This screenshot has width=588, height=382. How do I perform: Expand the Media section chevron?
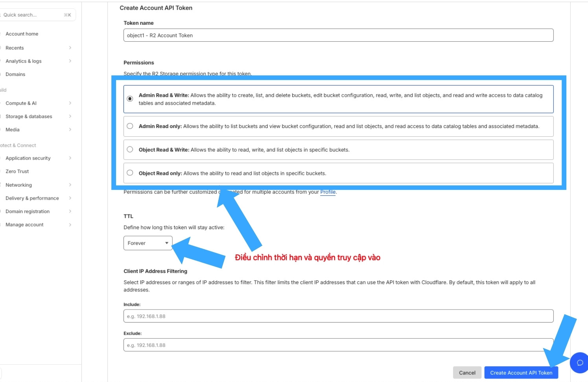(70, 130)
